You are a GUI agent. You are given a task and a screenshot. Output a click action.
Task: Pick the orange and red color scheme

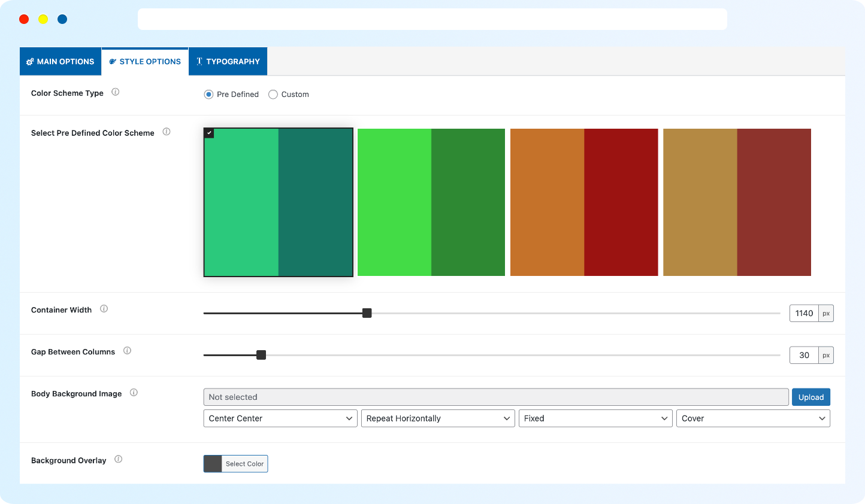coord(584,202)
